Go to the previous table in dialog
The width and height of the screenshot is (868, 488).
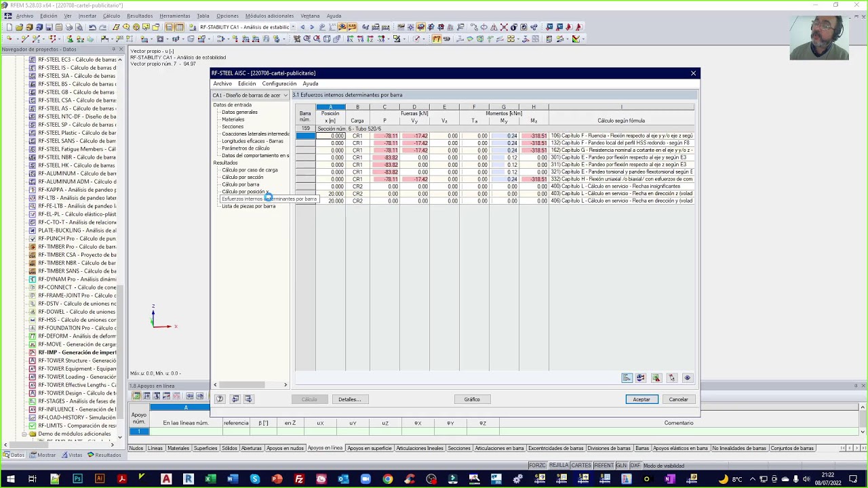[235, 399]
